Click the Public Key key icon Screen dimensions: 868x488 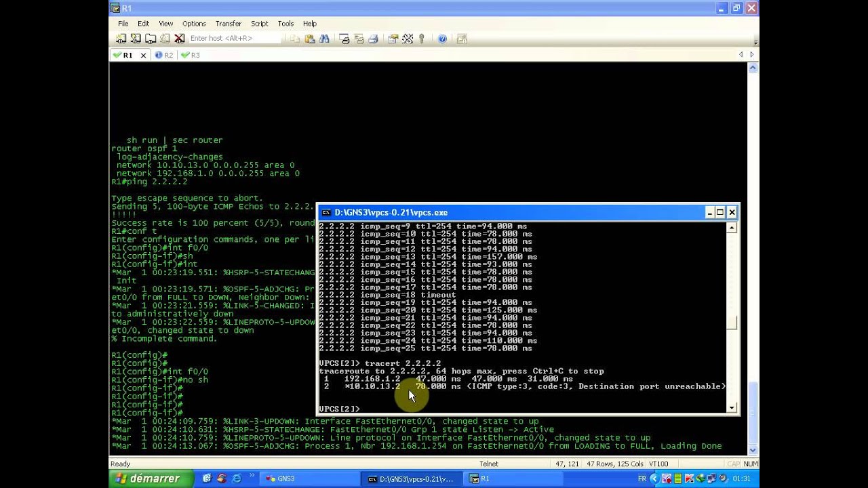tap(422, 39)
